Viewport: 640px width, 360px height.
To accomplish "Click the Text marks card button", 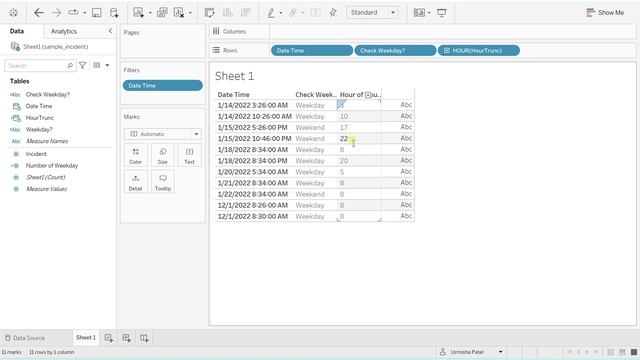I will pyautogui.click(x=189, y=156).
